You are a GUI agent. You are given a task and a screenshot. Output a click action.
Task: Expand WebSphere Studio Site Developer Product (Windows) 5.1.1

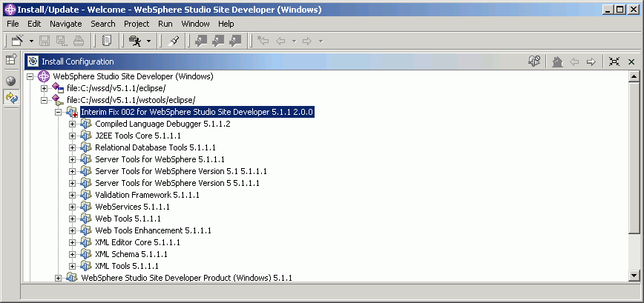[58, 279]
